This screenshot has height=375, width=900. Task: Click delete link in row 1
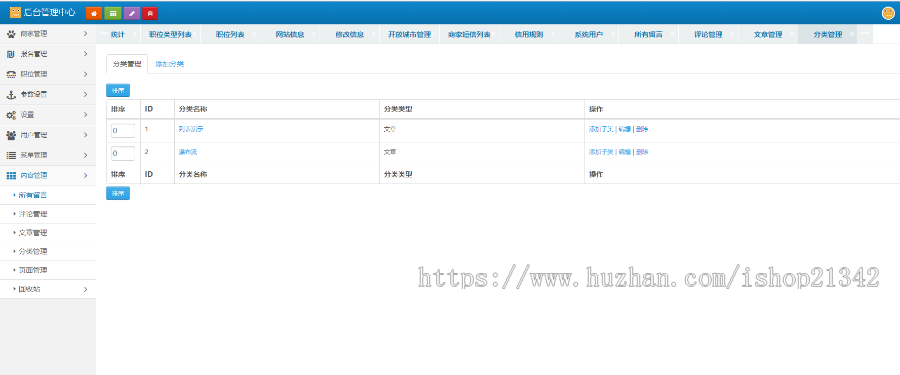642,129
